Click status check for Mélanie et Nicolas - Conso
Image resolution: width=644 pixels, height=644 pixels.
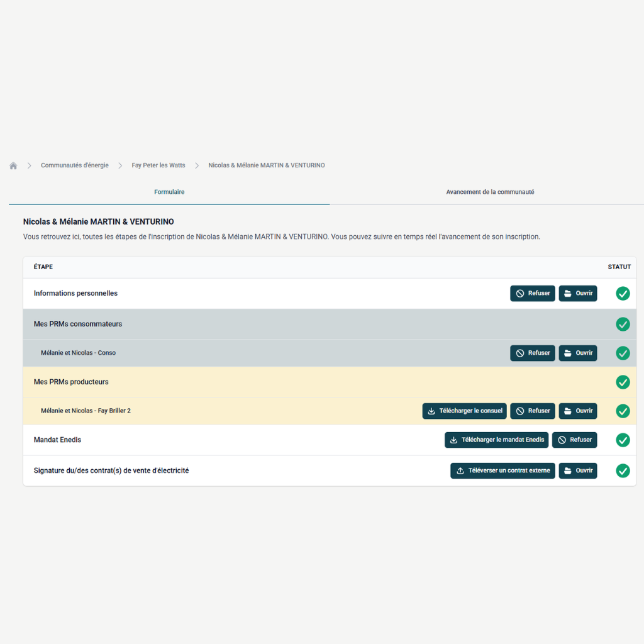(x=623, y=353)
